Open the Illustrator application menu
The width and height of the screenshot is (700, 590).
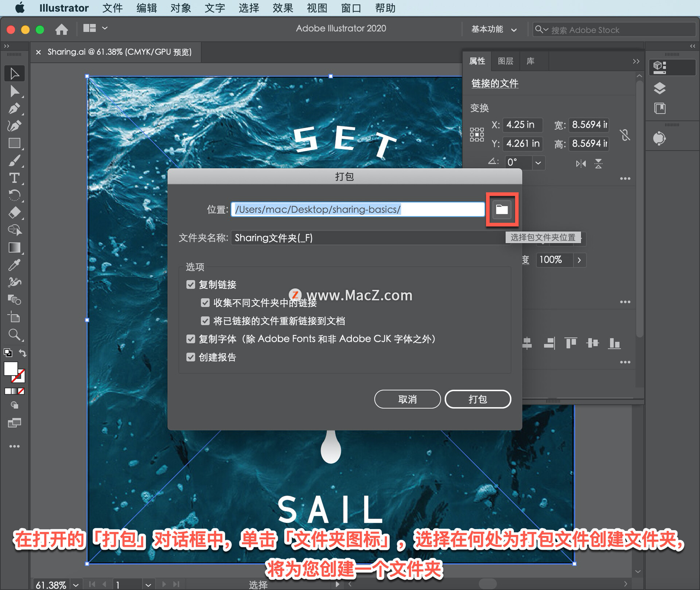(64, 8)
